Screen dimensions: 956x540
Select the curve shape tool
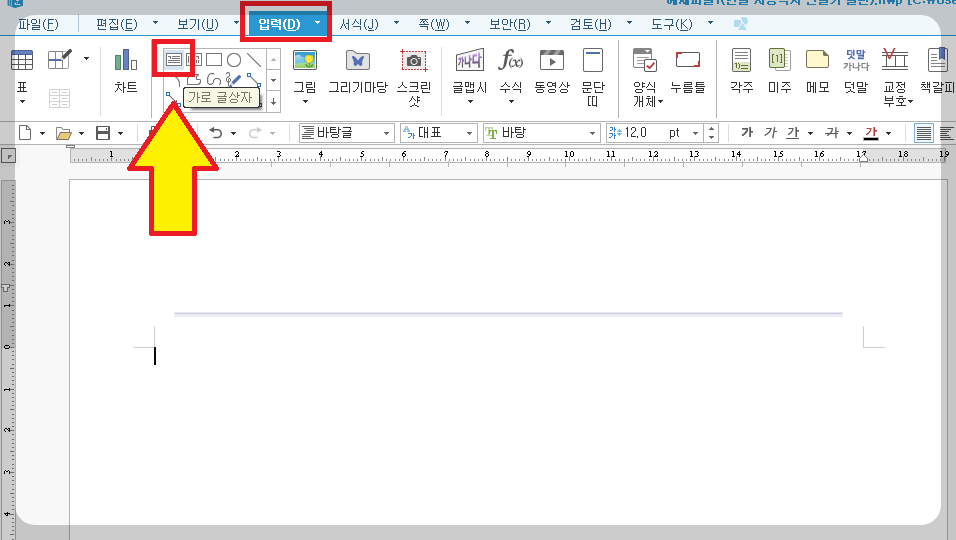coord(214,79)
